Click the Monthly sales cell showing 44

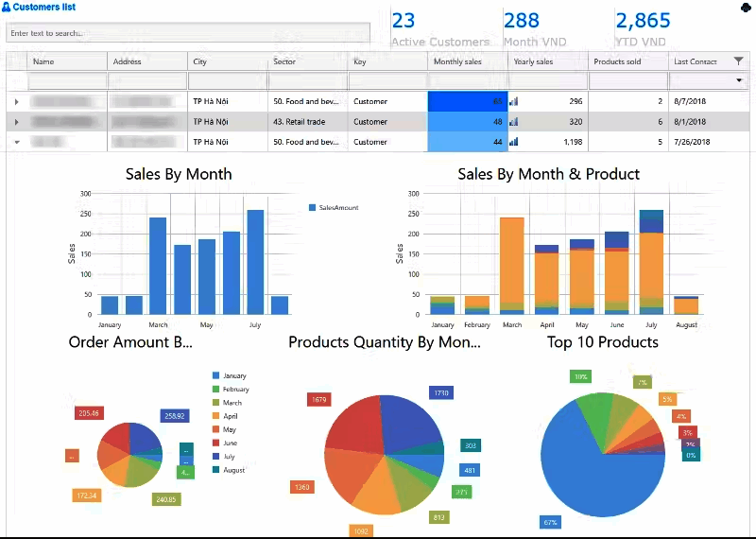468,142
